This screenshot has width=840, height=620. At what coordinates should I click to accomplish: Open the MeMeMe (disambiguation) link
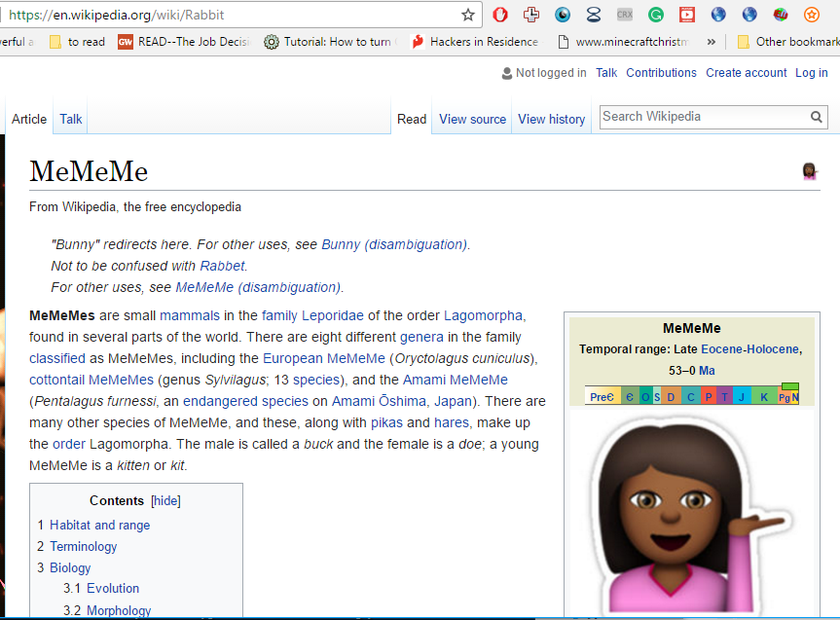[x=258, y=287]
